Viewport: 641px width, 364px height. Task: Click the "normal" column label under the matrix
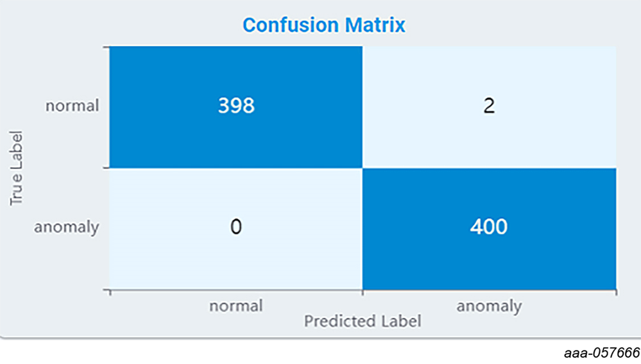point(235,306)
